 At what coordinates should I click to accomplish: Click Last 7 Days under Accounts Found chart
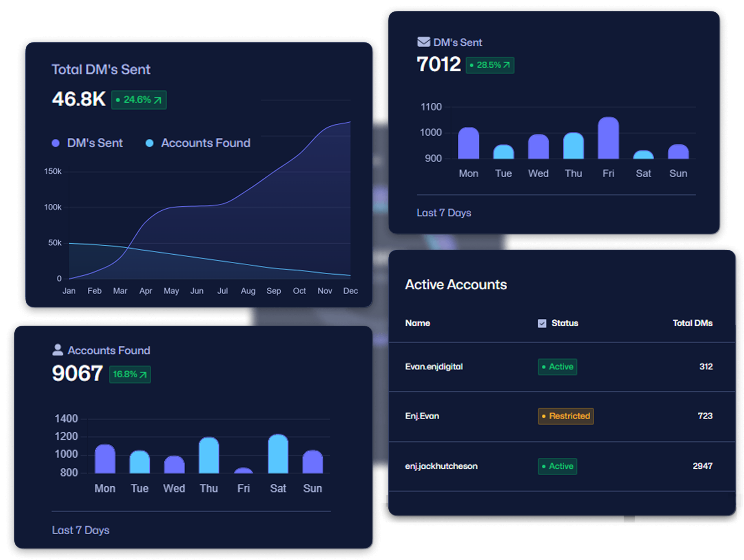[x=80, y=530]
